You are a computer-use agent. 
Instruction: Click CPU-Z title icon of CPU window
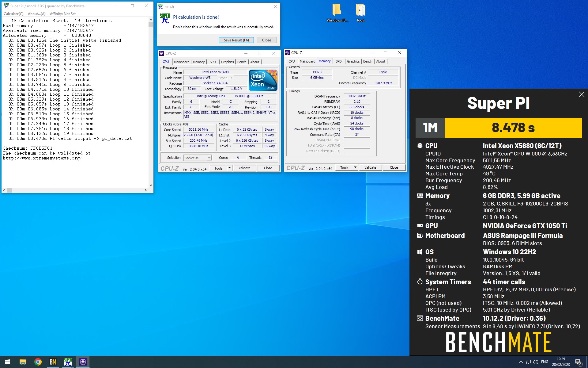[161, 53]
